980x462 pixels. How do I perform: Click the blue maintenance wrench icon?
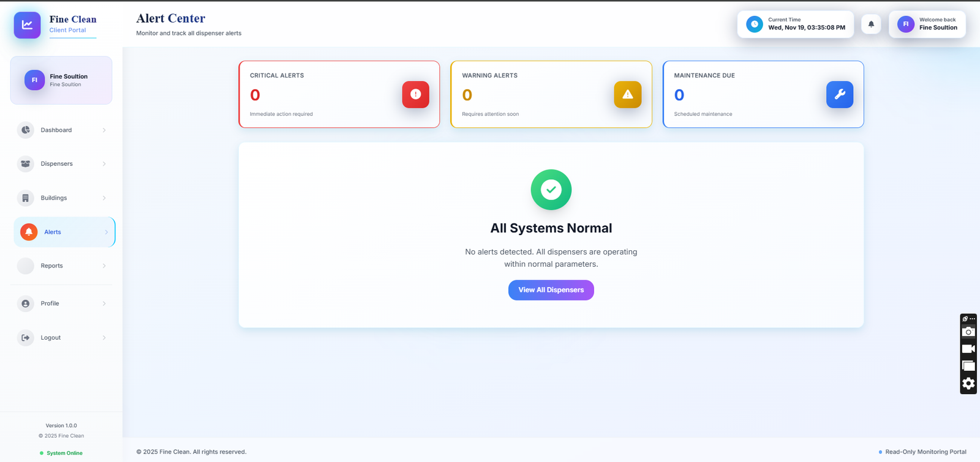click(839, 94)
